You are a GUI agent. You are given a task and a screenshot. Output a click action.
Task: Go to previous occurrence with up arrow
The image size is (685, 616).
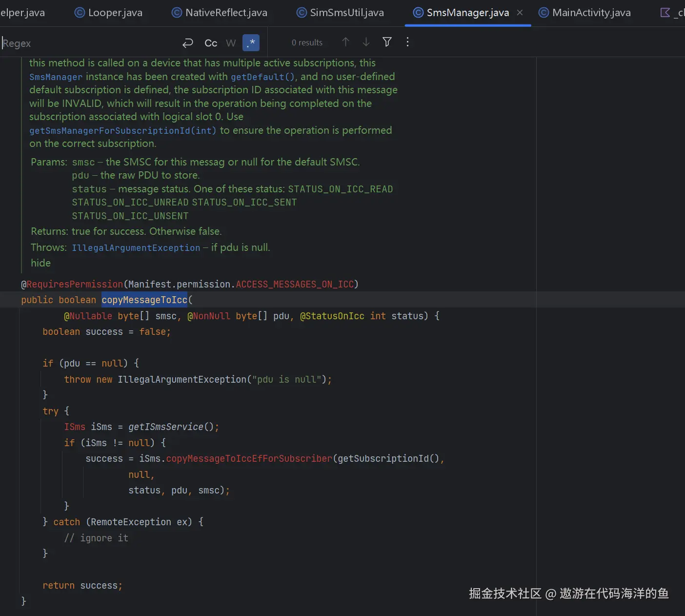(345, 42)
